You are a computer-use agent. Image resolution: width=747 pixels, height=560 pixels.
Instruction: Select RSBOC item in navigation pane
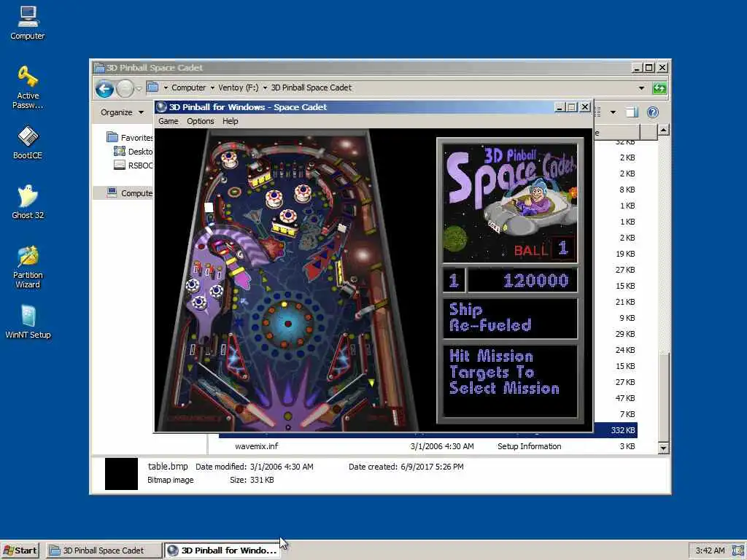click(133, 166)
